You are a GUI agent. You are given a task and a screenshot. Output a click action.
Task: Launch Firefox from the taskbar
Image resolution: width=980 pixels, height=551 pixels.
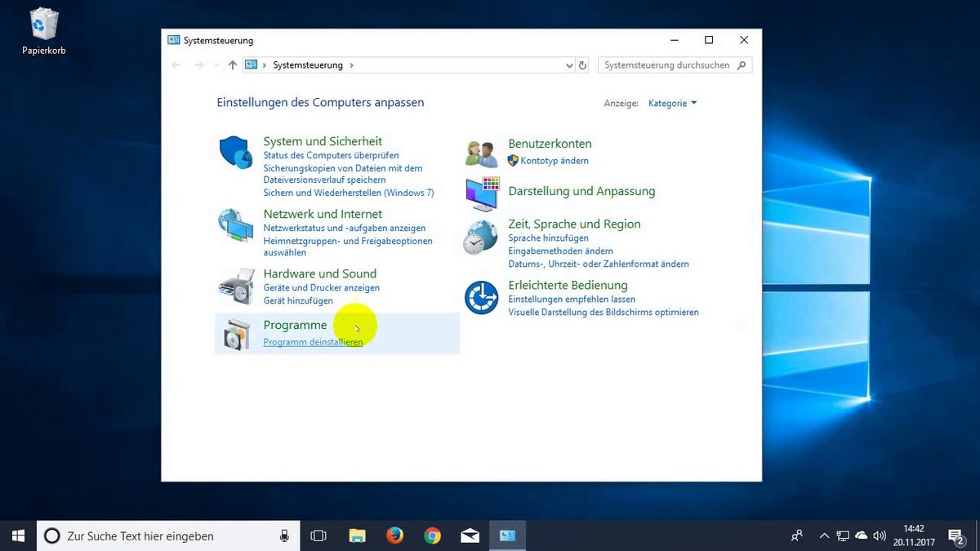pos(394,535)
